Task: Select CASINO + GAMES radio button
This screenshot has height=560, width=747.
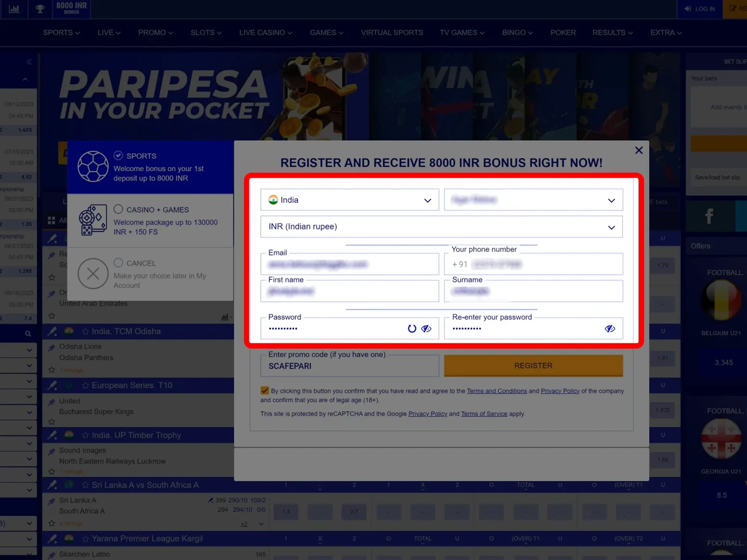Action: click(118, 209)
